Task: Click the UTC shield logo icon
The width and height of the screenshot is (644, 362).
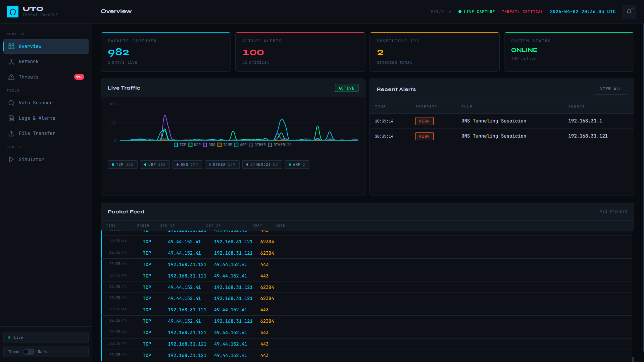Action: point(13,12)
